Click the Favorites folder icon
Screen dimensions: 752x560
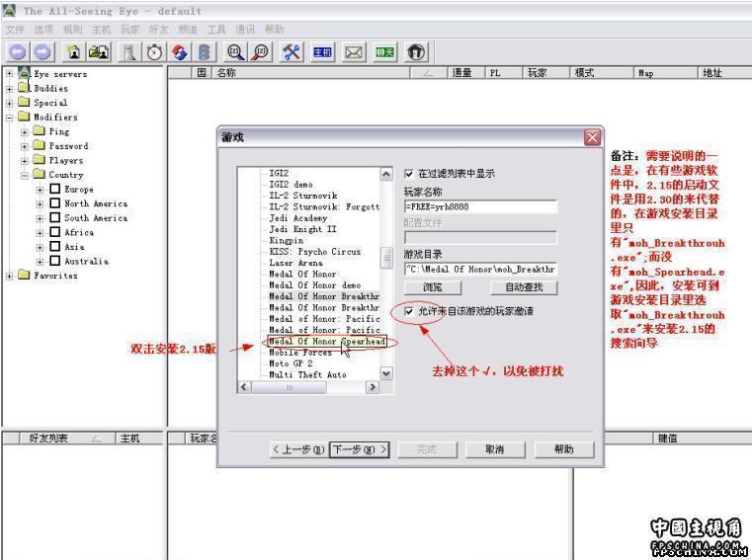[24, 275]
